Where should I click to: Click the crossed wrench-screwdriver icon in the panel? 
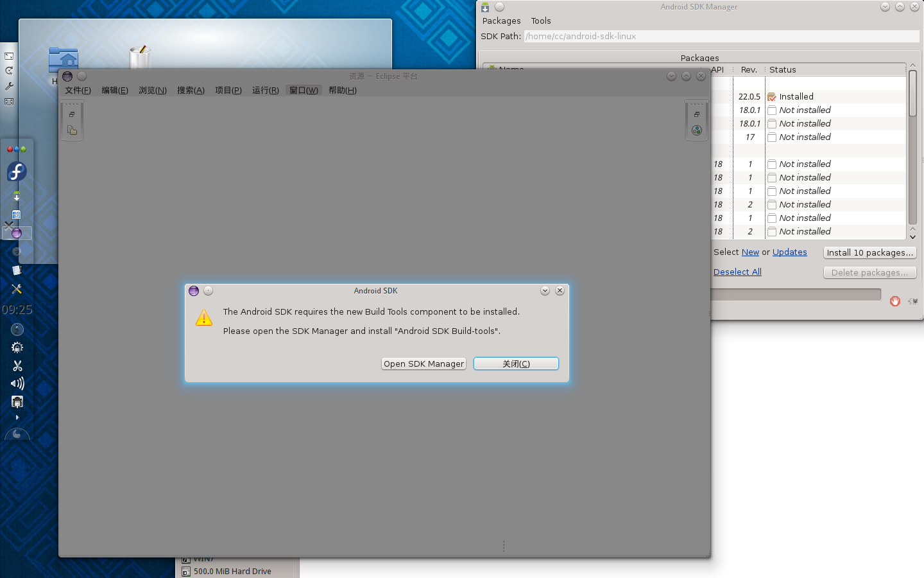(x=17, y=289)
